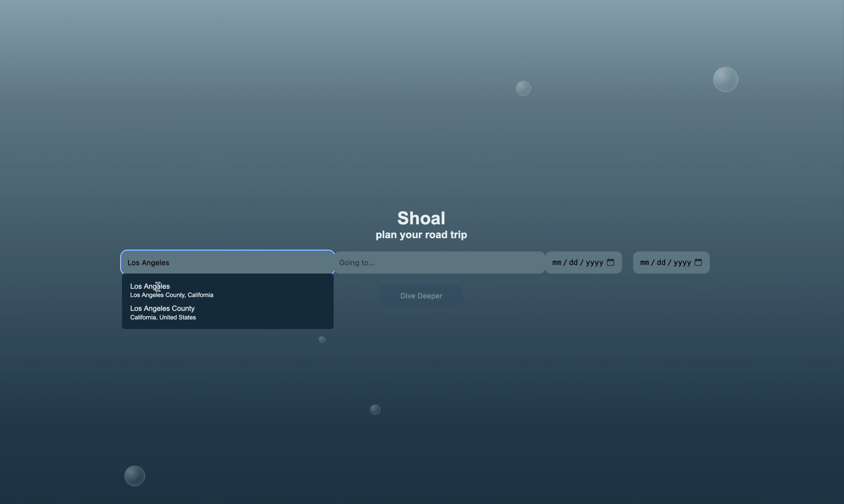Click the starting point field containing Los Angeles

click(x=228, y=263)
